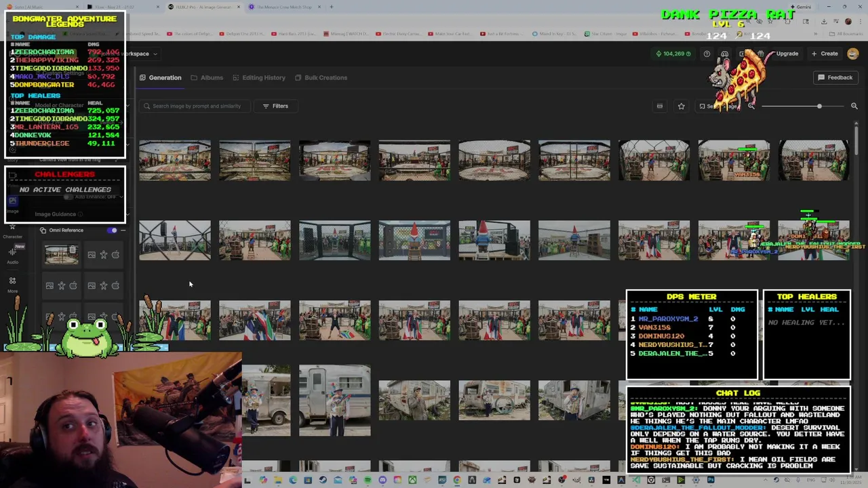The width and height of the screenshot is (868, 488).
Task: Collapse the Omni Reference section
Action: pyautogui.click(x=123, y=230)
